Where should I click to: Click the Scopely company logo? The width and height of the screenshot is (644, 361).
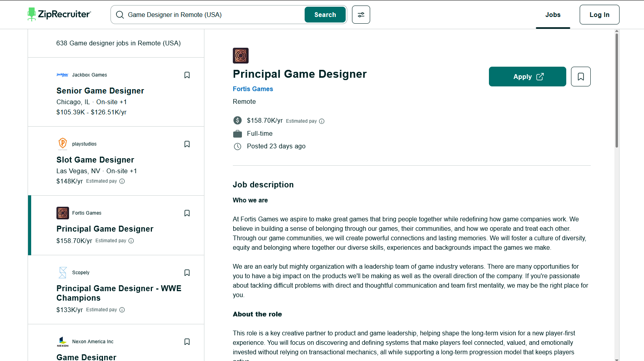[x=63, y=273]
